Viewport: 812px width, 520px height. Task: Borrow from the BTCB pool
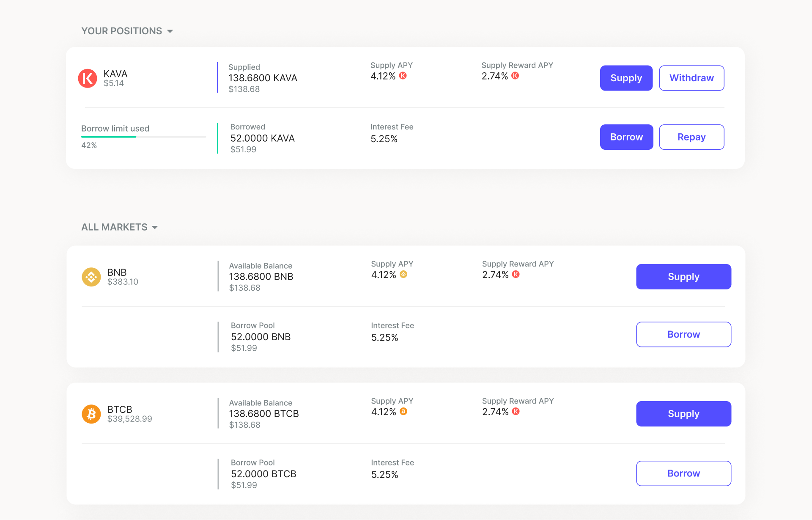tap(683, 473)
